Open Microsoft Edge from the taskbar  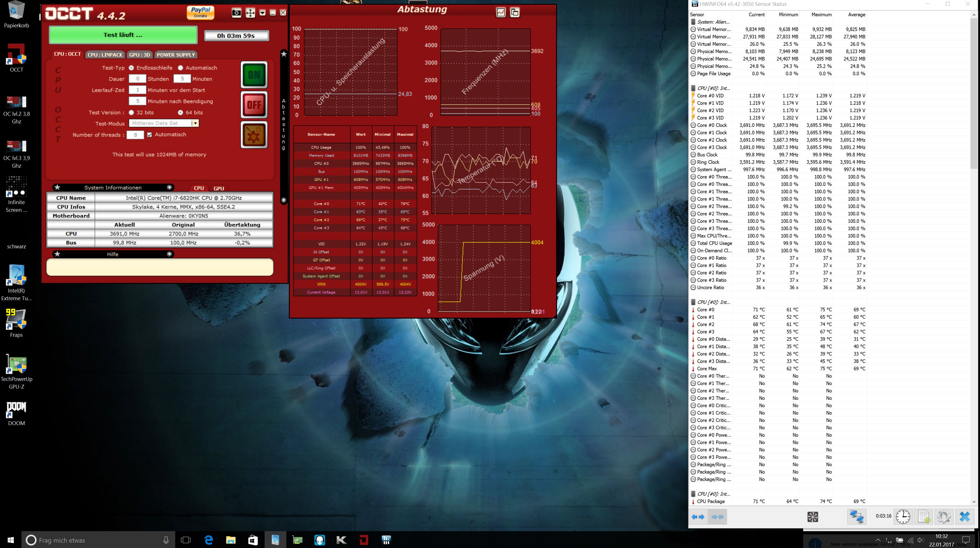pyautogui.click(x=208, y=540)
